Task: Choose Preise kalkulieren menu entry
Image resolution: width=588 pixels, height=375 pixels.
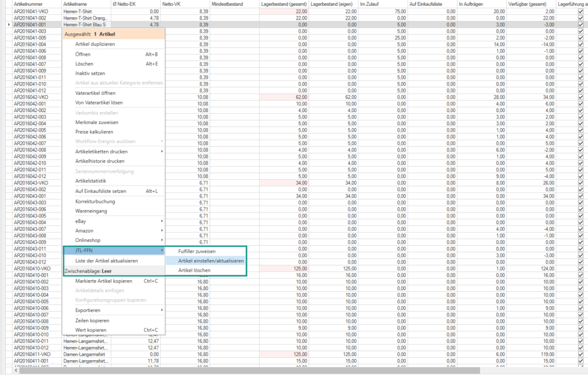Action: tap(95, 132)
